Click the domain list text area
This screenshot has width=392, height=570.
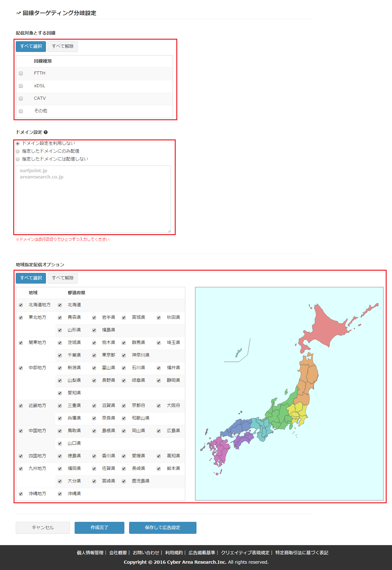click(93, 199)
